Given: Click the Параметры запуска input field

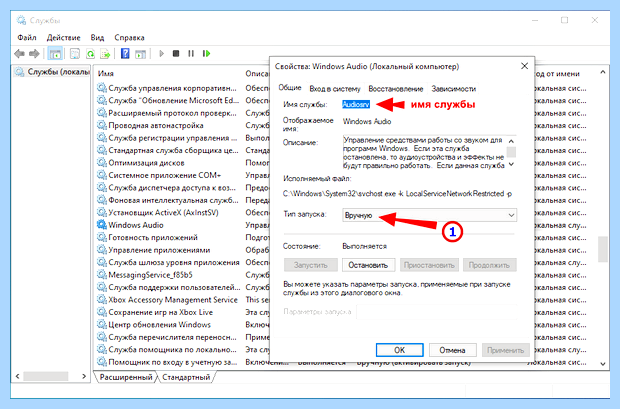Looking at the screenshot, I should click(x=437, y=312).
